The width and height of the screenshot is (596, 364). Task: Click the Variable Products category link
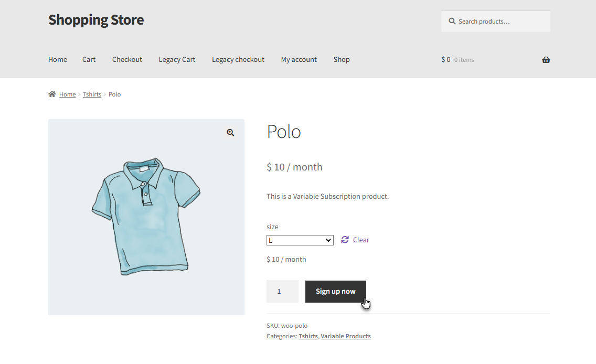pyautogui.click(x=346, y=336)
